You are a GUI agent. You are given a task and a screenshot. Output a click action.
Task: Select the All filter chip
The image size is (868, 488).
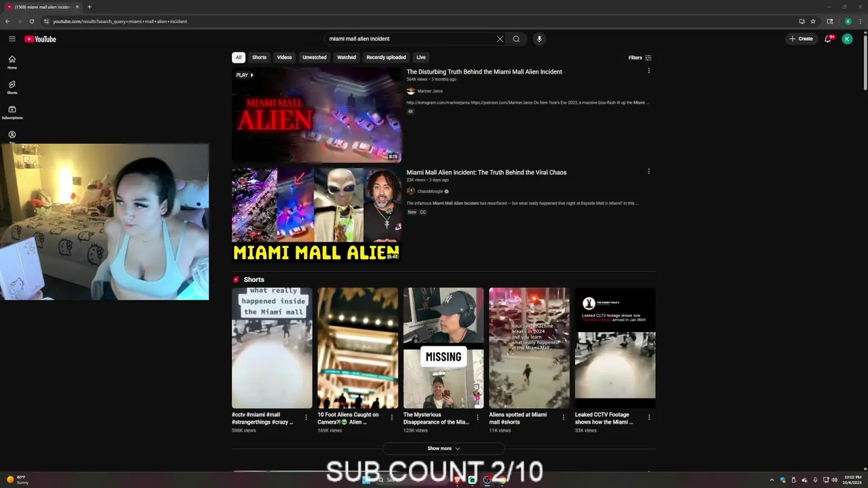[238, 58]
